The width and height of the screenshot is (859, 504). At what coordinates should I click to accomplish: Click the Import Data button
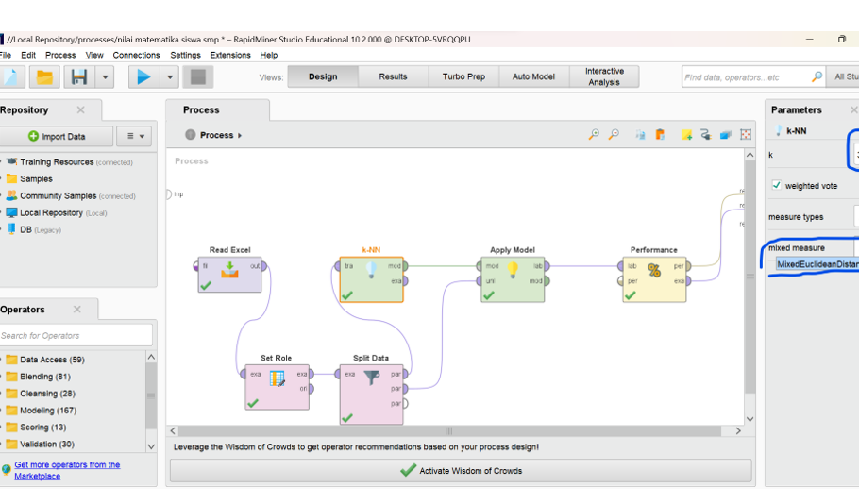click(x=57, y=137)
